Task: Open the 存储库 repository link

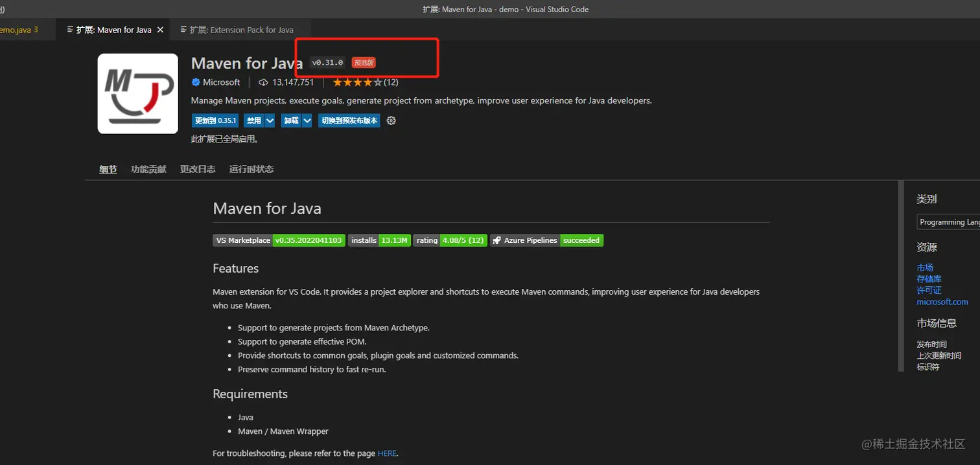Action: pyautogui.click(x=929, y=279)
